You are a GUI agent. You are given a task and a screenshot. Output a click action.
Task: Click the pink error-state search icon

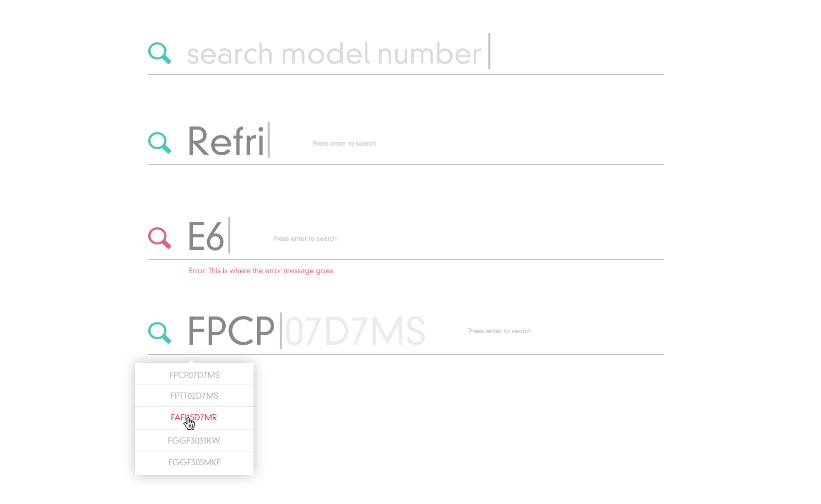pos(159,238)
